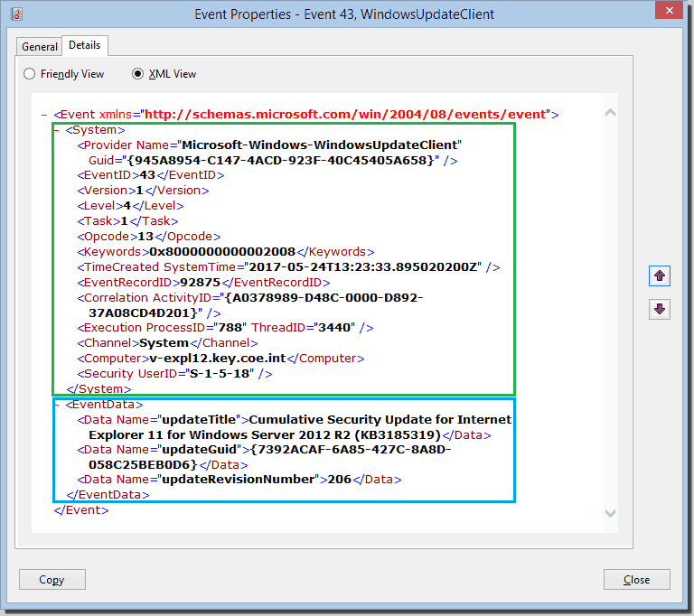Click the Version 1 line

pos(143,191)
